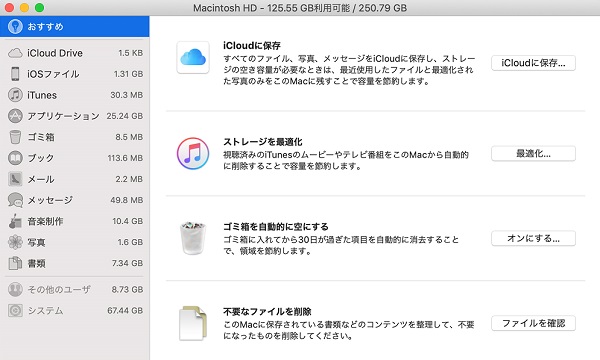This screenshot has width=600, height=360.
Task: Click the 不要なファイルを削除 heading
Action: pyautogui.click(x=267, y=312)
